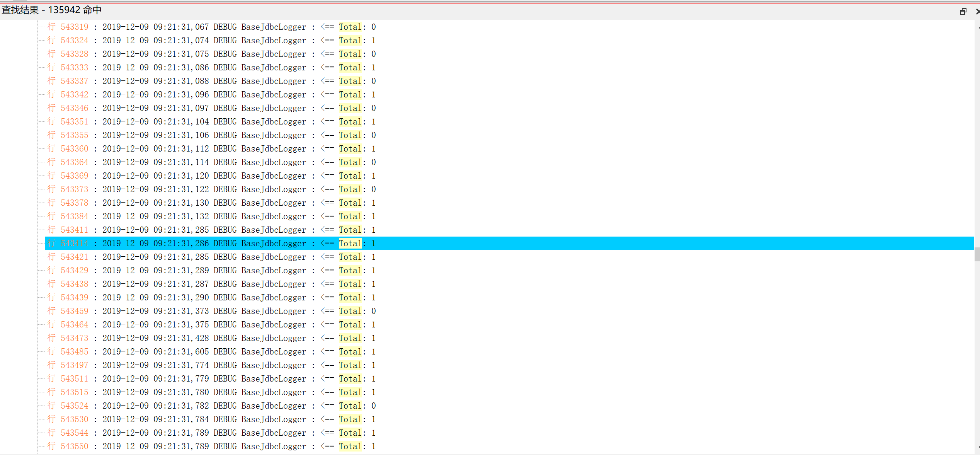The height and width of the screenshot is (455, 980).
Task: Click the tree guide beside line 543550
Action: pyautogui.click(x=41, y=446)
